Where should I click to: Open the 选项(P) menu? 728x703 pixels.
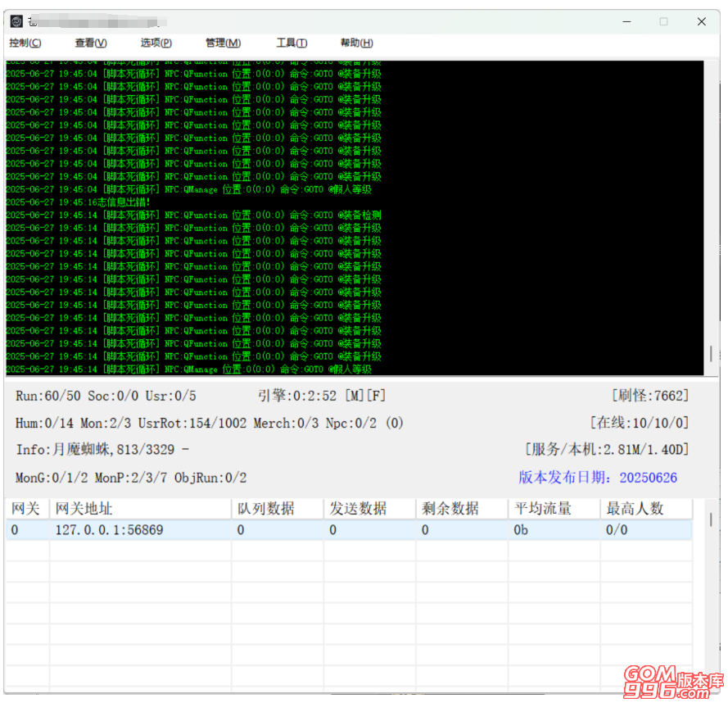(x=156, y=43)
